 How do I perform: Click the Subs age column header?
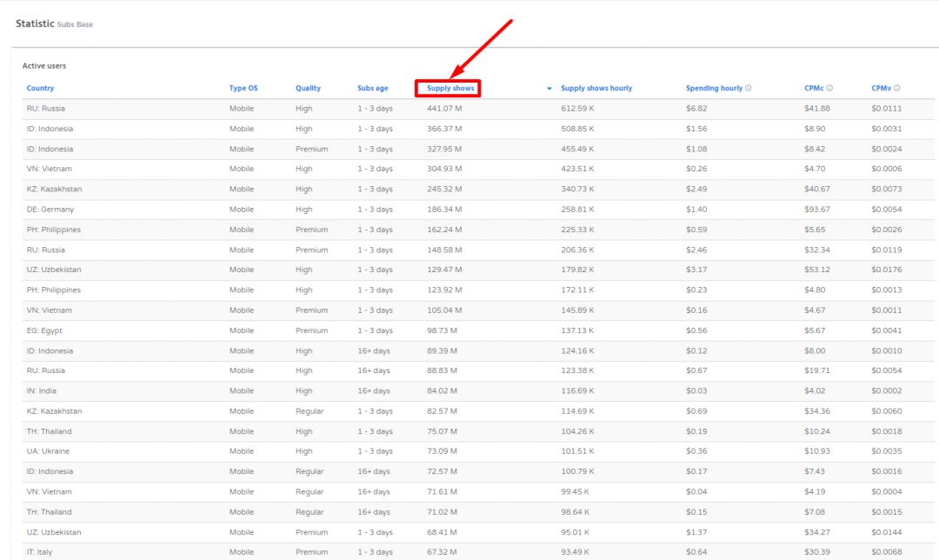(x=373, y=88)
